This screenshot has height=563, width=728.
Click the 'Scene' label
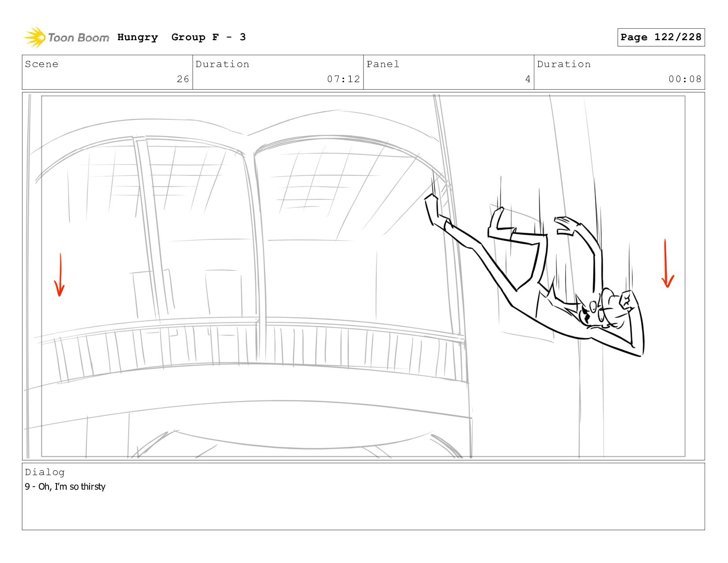tap(41, 64)
